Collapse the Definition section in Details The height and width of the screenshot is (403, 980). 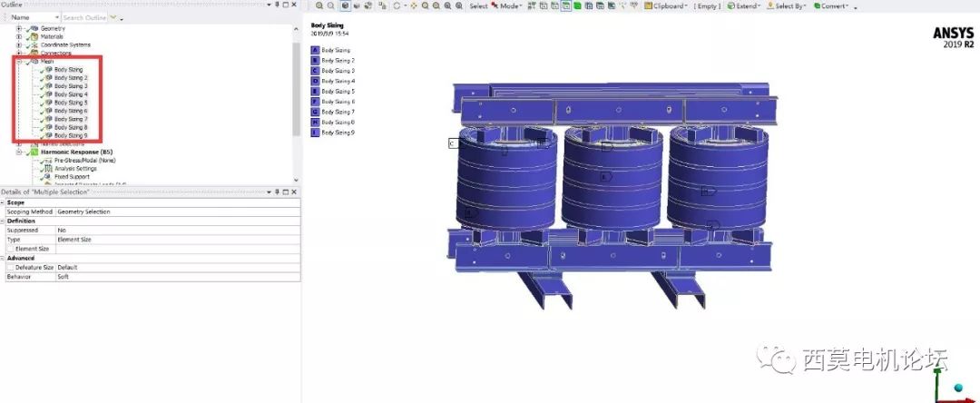pyautogui.click(x=3, y=221)
